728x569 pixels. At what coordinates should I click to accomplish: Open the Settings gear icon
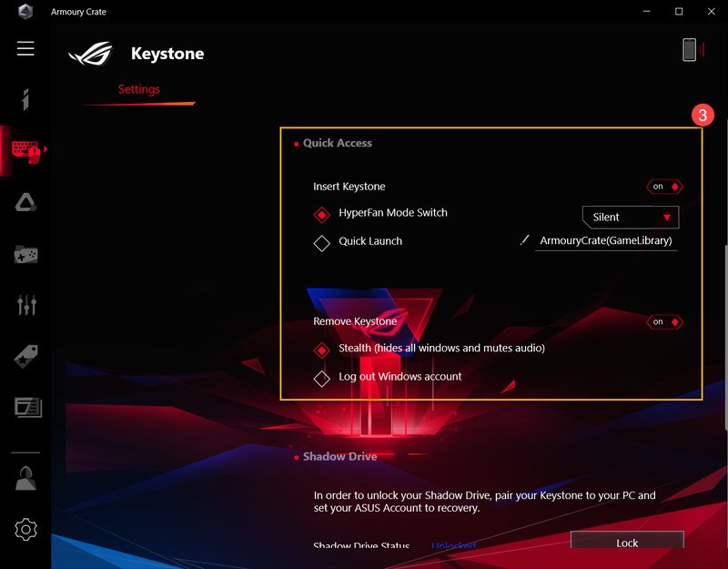(26, 529)
